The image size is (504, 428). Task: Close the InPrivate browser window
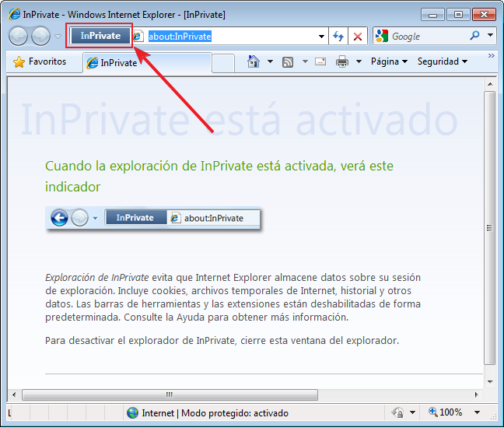coord(484,15)
